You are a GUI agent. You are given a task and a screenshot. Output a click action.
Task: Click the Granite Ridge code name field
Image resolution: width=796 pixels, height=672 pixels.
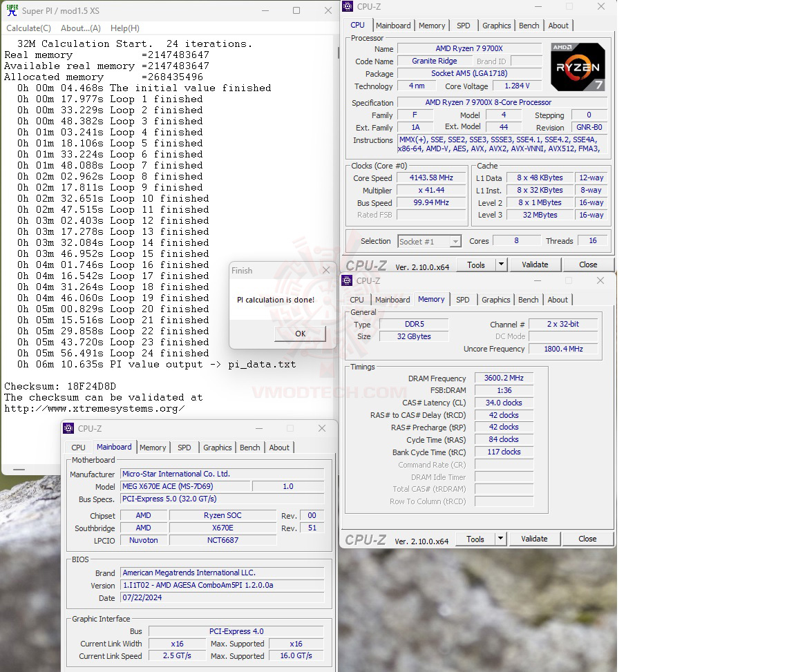[434, 61]
